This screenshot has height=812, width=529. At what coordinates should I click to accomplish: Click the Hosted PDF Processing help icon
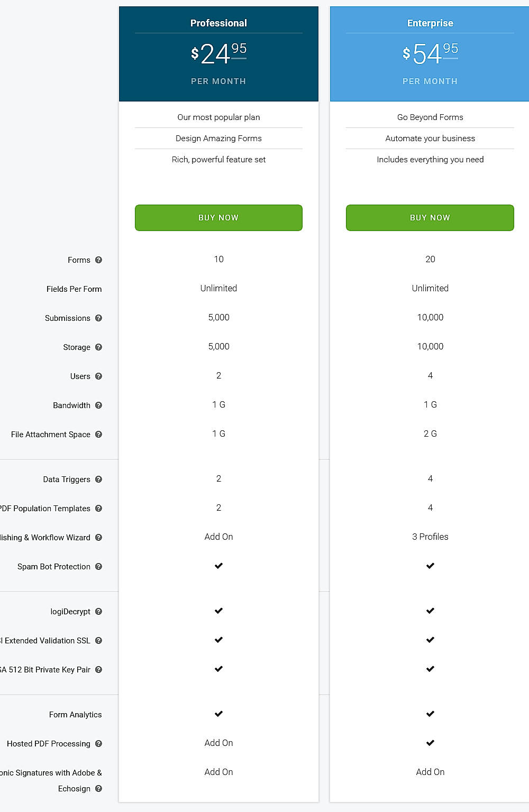pos(98,743)
